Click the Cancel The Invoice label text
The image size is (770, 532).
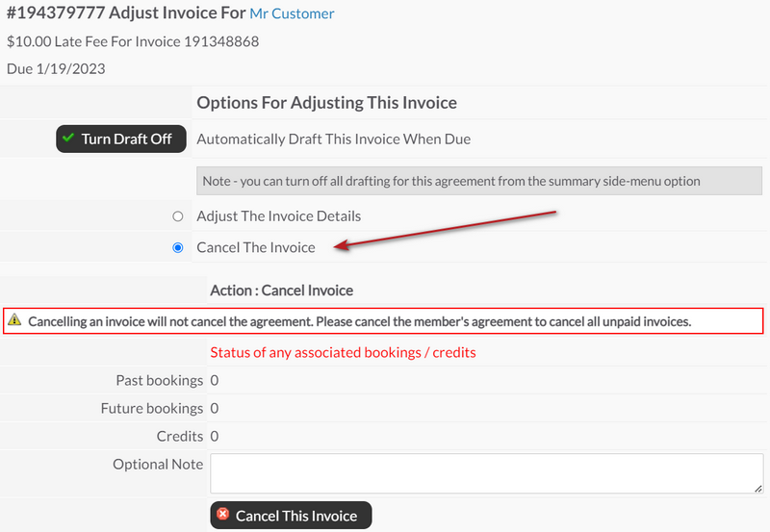256,248
